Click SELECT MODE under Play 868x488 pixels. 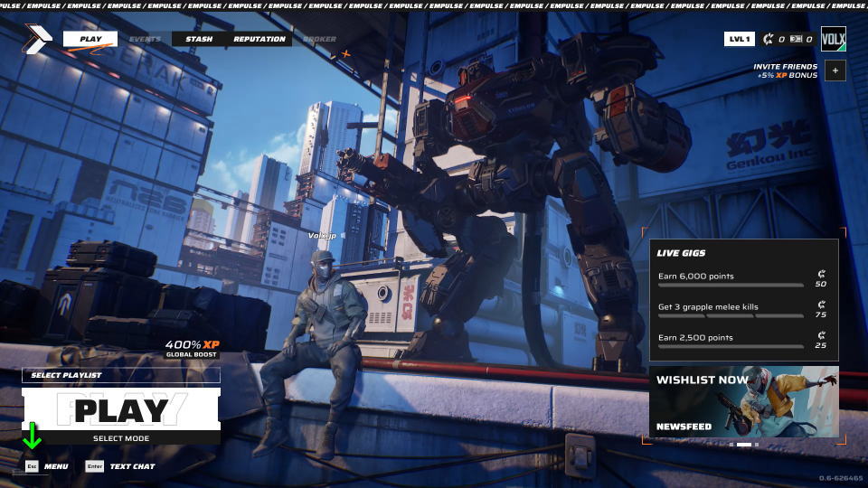pos(120,438)
